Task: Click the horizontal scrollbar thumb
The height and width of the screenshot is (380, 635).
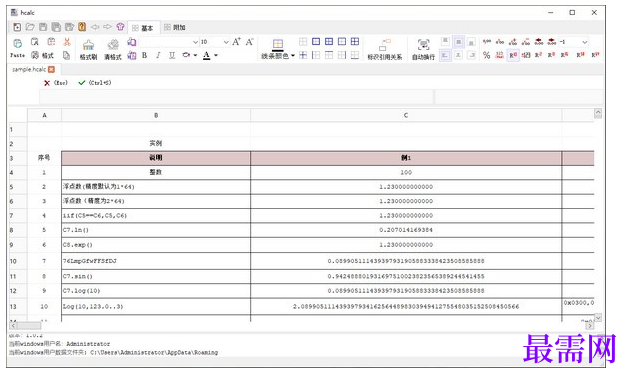Action: [29, 325]
